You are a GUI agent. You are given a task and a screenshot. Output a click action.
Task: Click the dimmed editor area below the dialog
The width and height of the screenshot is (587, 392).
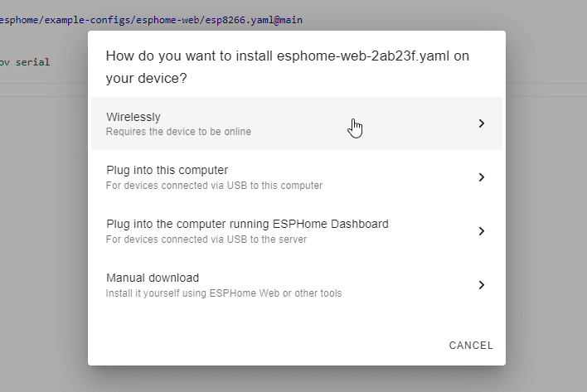coord(296,380)
